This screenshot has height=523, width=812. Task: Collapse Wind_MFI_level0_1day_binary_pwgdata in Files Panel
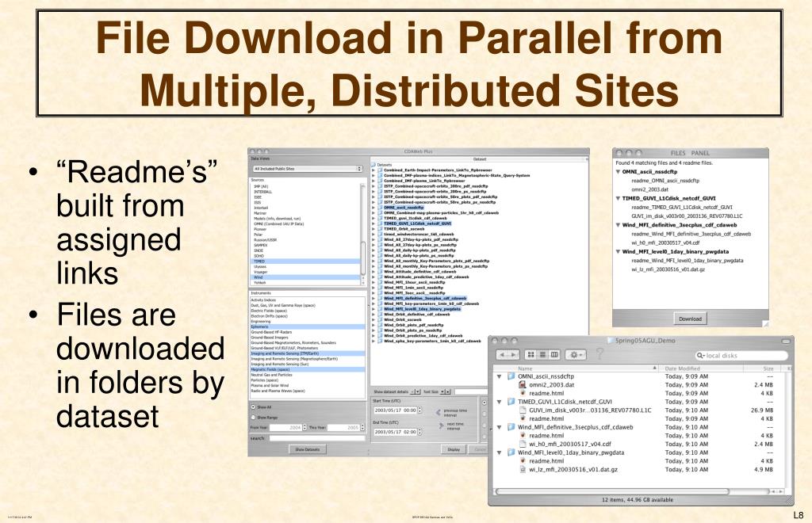619,251
